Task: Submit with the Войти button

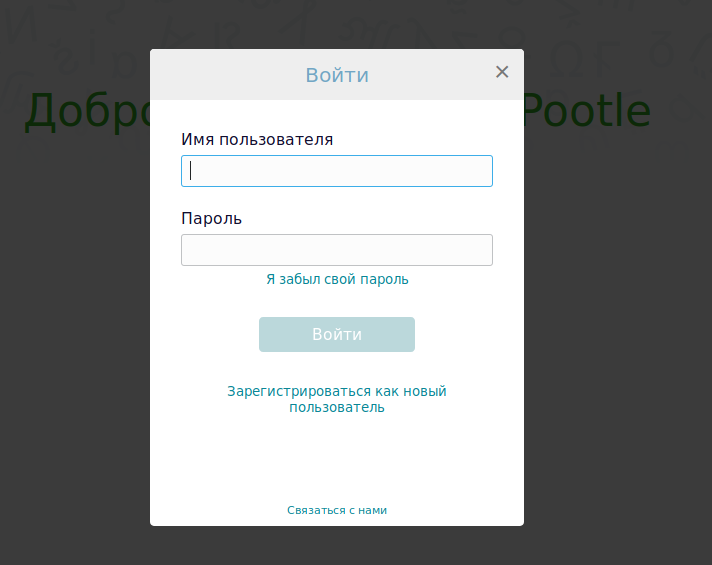Action: click(337, 334)
